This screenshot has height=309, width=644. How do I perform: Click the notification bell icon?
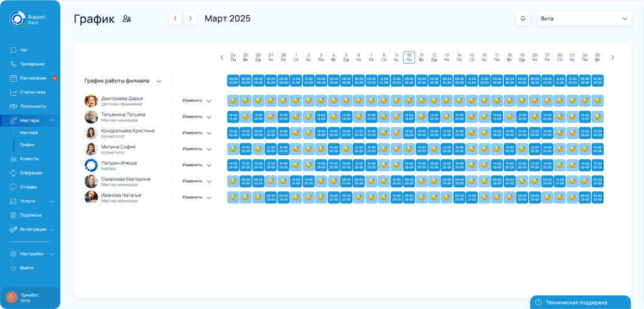pyautogui.click(x=522, y=19)
